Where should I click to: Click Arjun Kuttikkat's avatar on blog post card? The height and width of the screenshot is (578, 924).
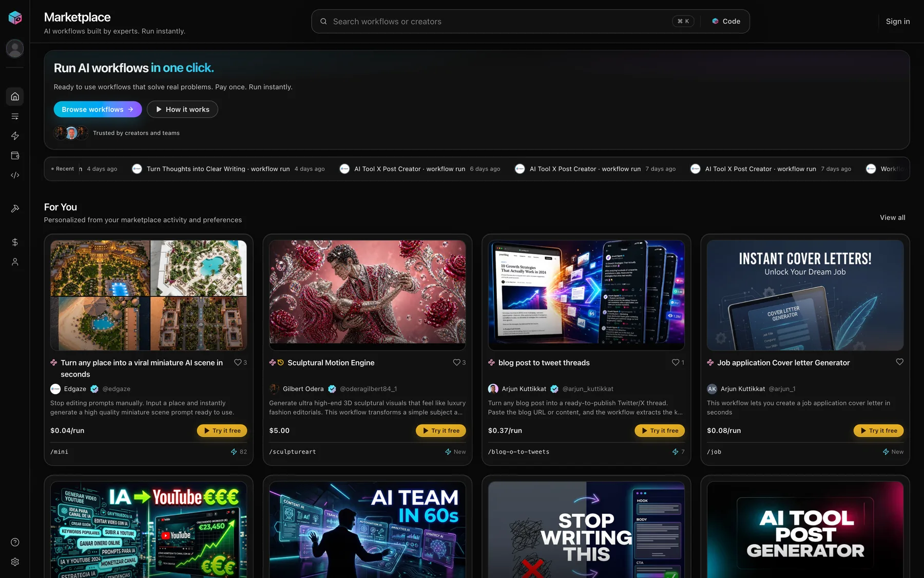pyautogui.click(x=493, y=389)
